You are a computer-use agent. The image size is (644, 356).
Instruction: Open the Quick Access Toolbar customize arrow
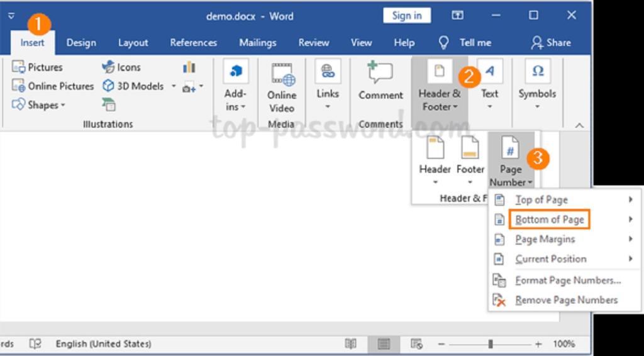coord(11,16)
